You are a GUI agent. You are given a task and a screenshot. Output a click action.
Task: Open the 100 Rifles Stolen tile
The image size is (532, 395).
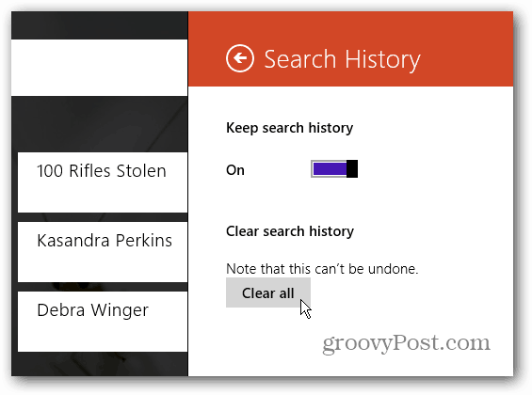point(103,182)
